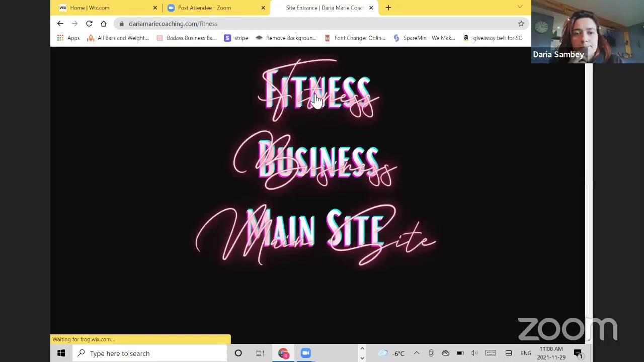Open the notification action center
The height and width of the screenshot is (362, 644).
point(578,353)
